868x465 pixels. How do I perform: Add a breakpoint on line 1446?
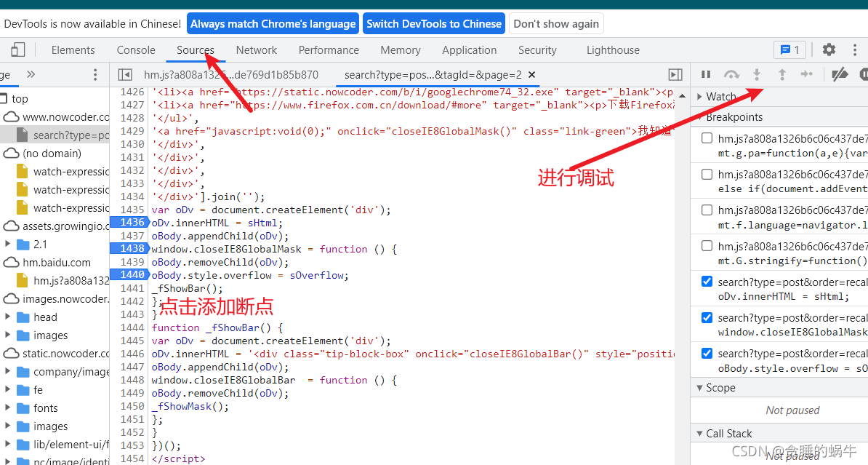[132, 354]
